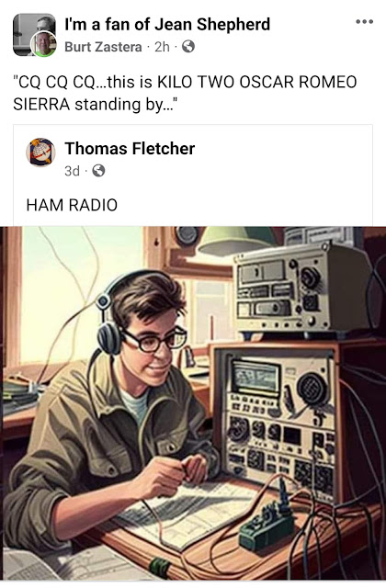The image size is (386, 588).
Task: Open the three-dots post options menu
Action: [364, 22]
